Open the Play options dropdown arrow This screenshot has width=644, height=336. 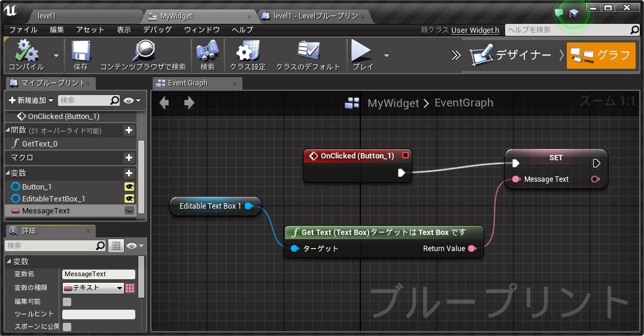click(387, 55)
